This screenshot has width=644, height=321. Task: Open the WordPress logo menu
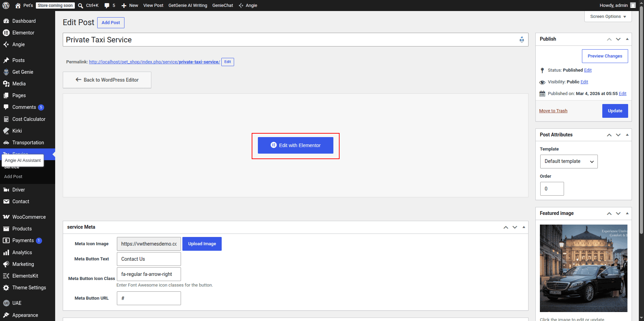pyautogui.click(x=6, y=6)
